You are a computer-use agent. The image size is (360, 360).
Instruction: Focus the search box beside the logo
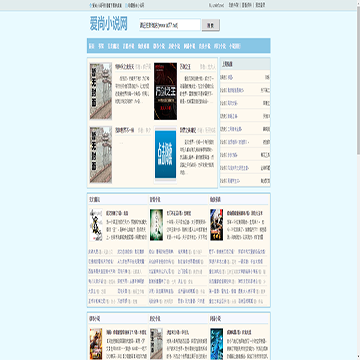click(170, 25)
